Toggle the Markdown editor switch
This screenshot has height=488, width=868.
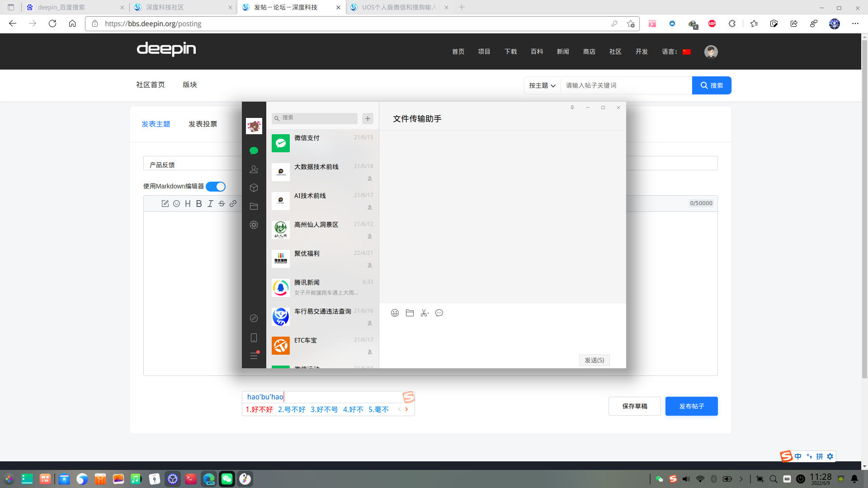[216, 187]
